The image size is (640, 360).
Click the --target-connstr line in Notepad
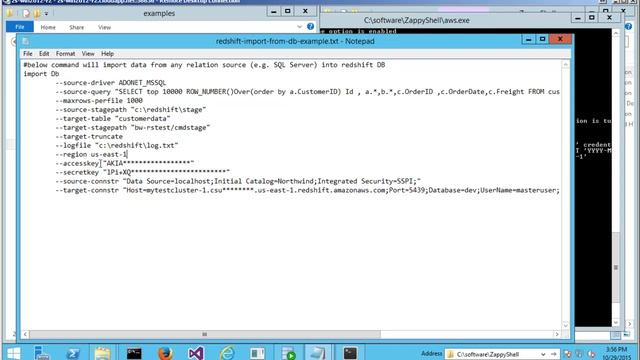(x=307, y=191)
